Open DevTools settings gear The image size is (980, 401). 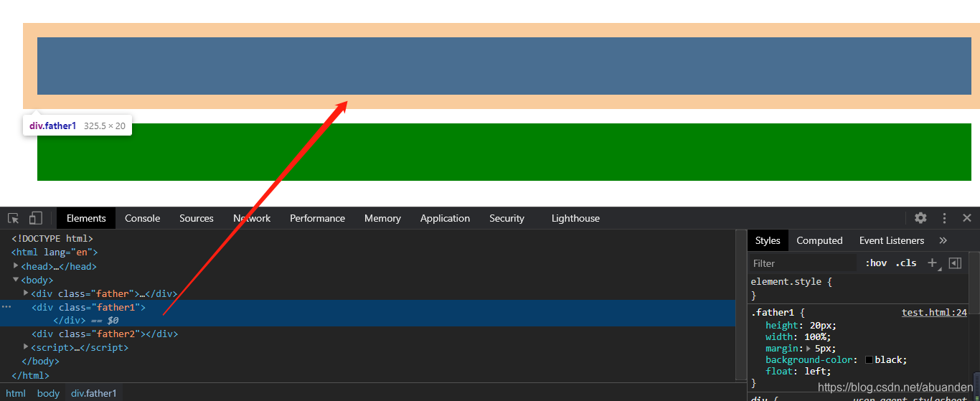coord(920,218)
